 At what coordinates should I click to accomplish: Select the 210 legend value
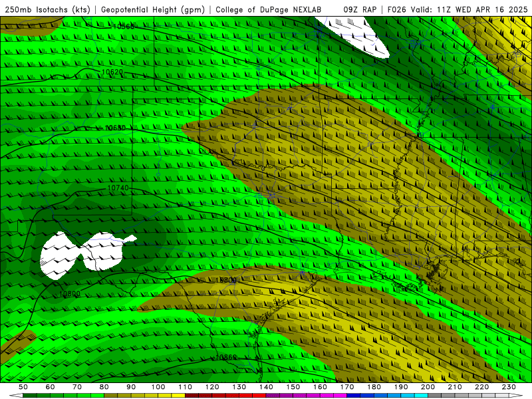(455, 387)
